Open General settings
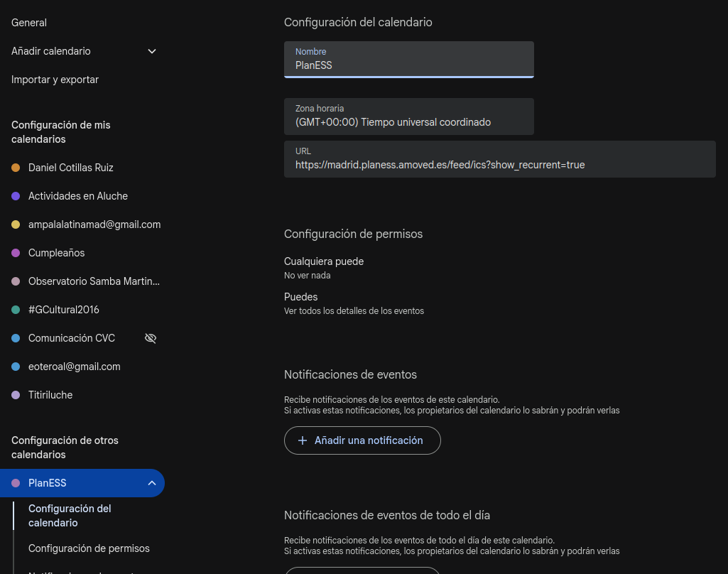The width and height of the screenshot is (728, 574). point(29,23)
